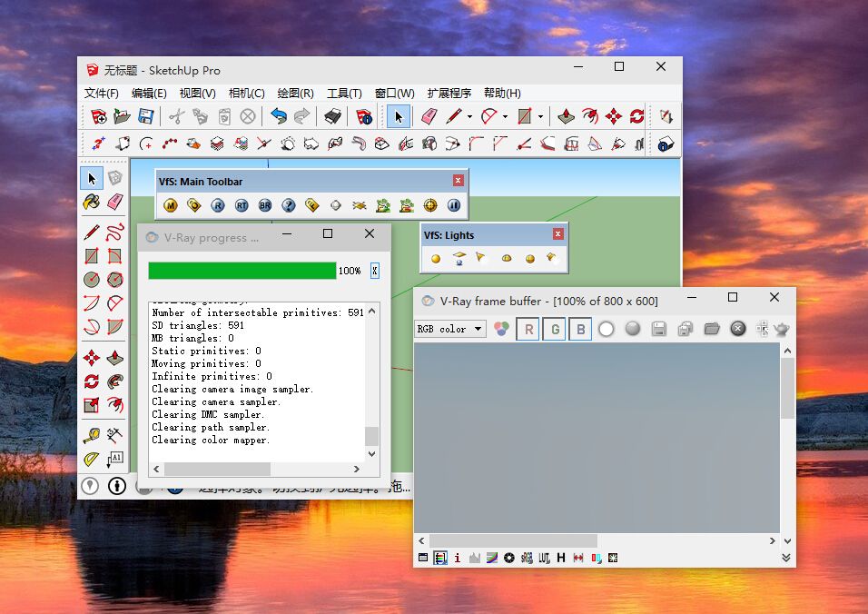Clear image in V-Ray frame buffer

738,329
